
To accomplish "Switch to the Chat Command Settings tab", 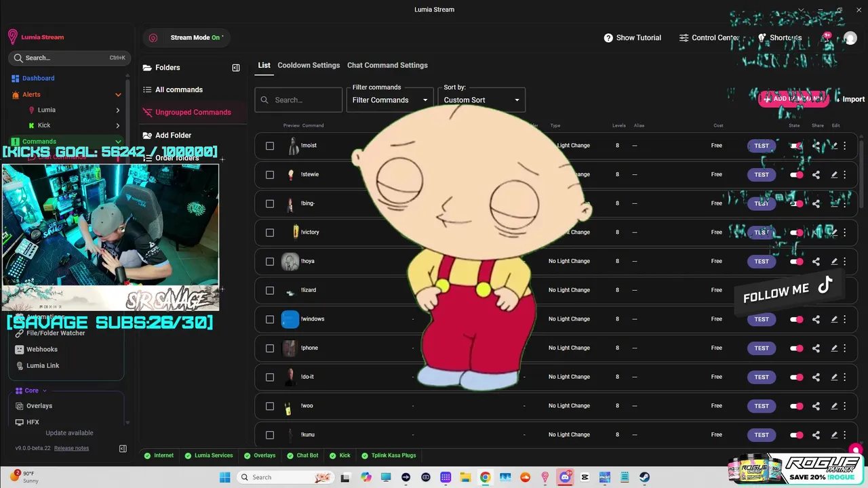I will point(387,65).
